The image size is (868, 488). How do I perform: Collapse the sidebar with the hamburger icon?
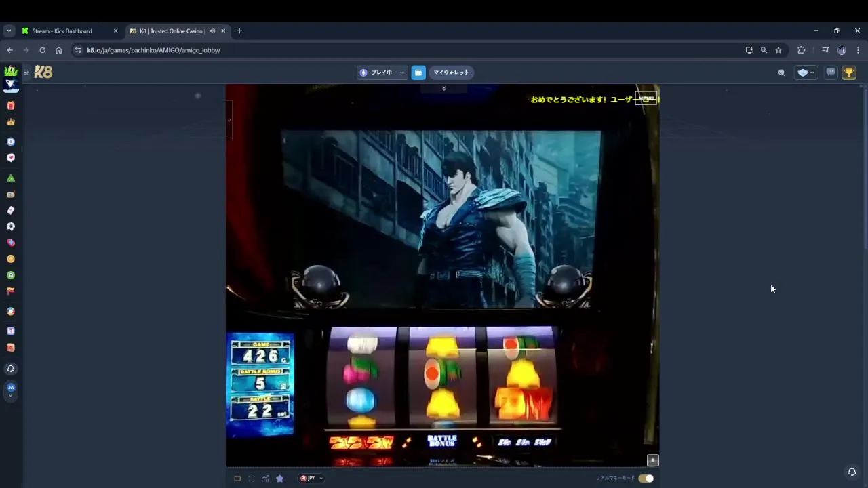[x=26, y=72]
